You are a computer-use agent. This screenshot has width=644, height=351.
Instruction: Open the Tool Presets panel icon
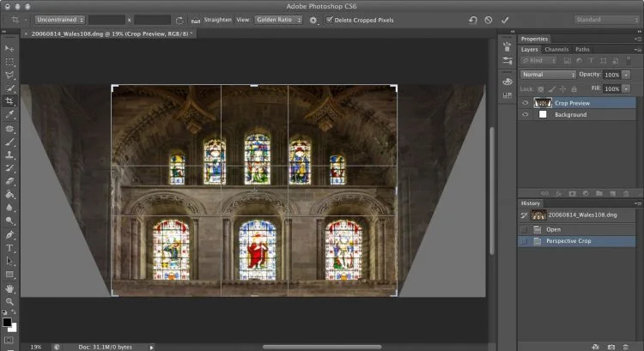pyautogui.click(x=507, y=61)
